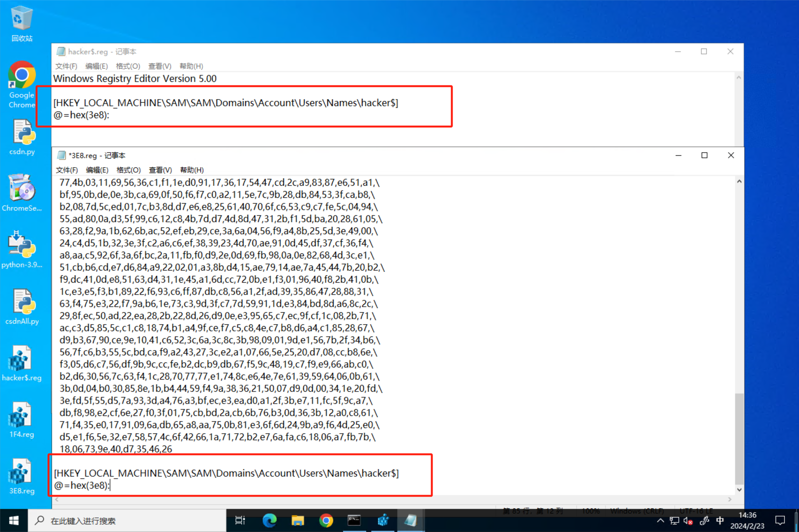Open 编辑(E) menu in 3E8.reg Notepad
799x532 pixels.
97,170
